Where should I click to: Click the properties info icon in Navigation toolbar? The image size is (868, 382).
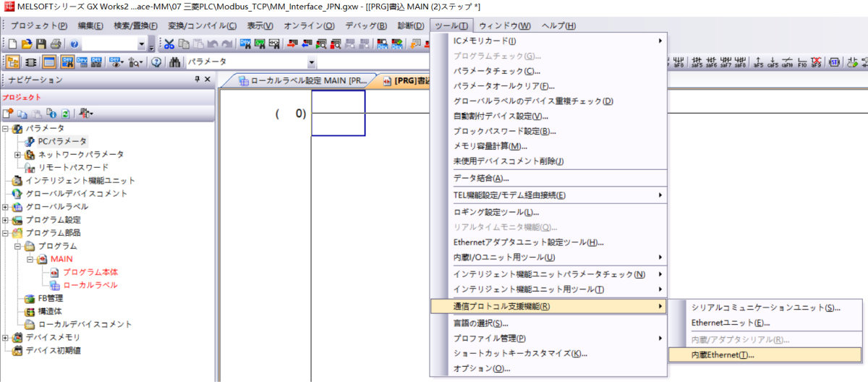[51, 114]
